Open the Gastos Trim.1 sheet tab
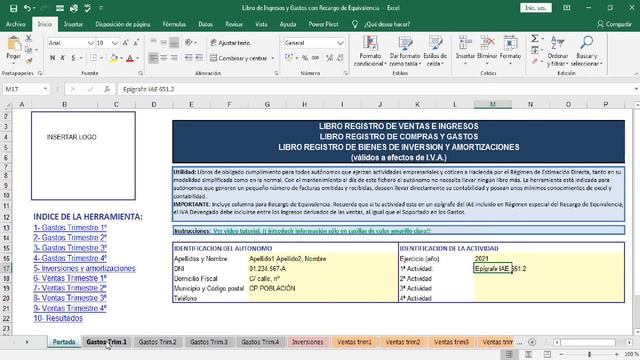This screenshot has width=640, height=360. click(x=107, y=342)
